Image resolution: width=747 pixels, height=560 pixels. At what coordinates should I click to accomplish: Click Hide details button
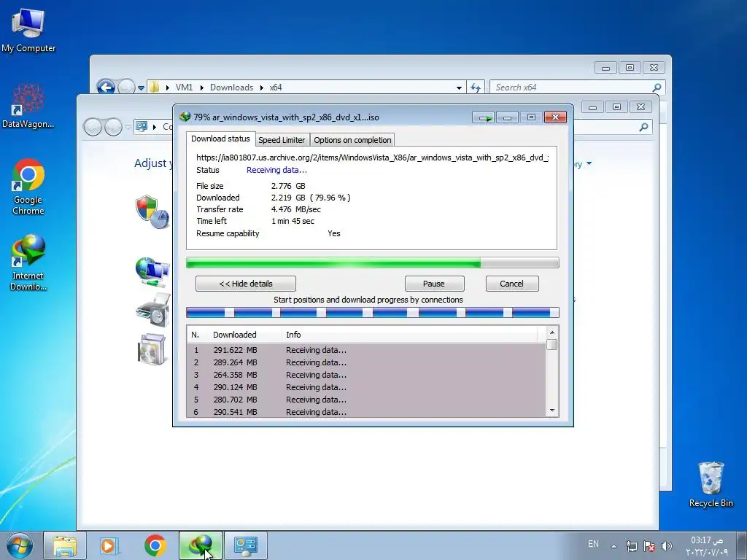tap(246, 284)
